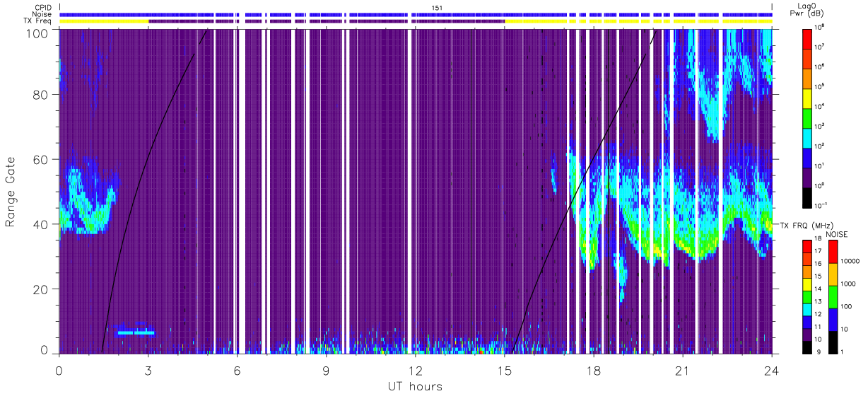
Task: Click the 24 tick label on UT hours axis
Action: pyautogui.click(x=772, y=371)
